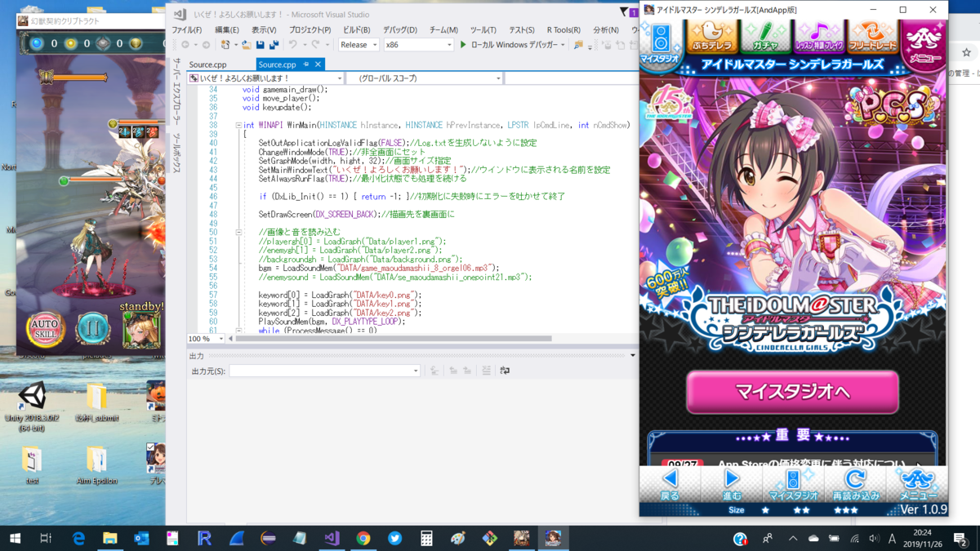Open the Aim Epsilon folder on desktop

[x=96, y=465]
